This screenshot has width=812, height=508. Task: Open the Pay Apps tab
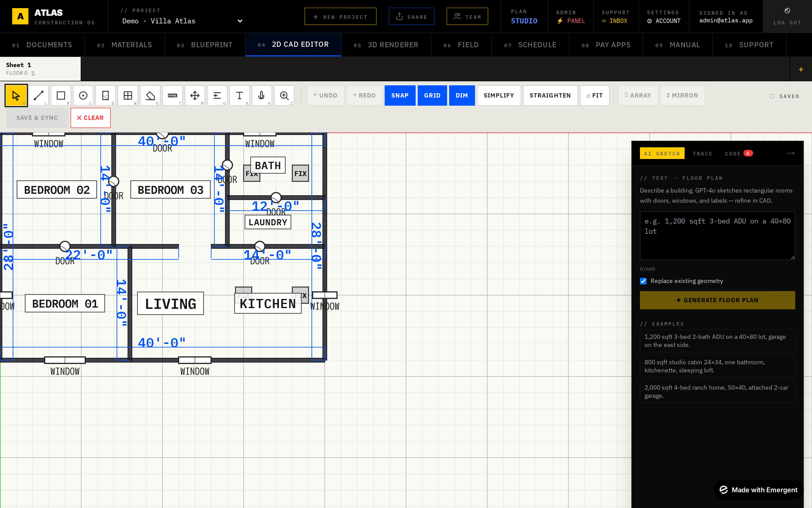tap(606, 45)
